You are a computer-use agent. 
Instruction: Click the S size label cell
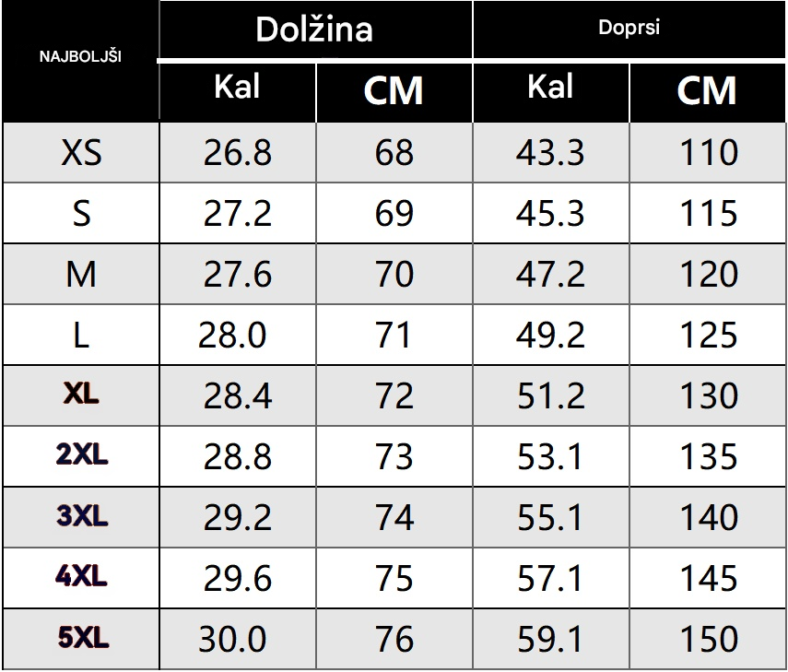pyautogui.click(x=81, y=213)
